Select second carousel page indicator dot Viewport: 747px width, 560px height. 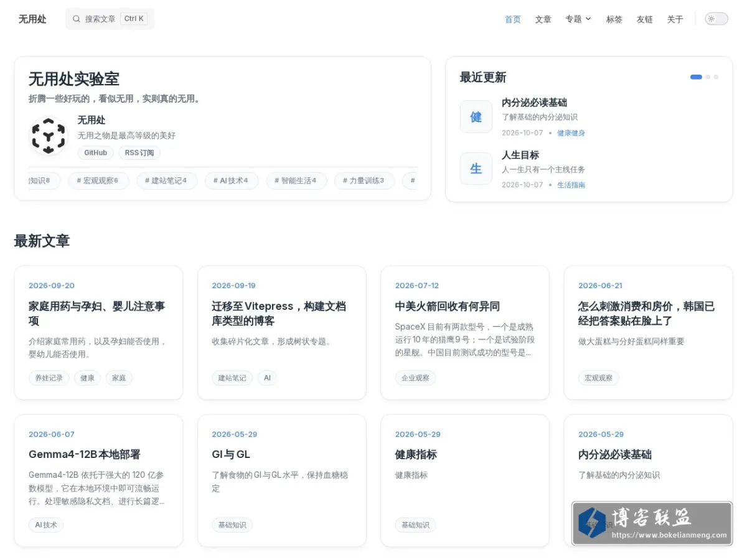[708, 77]
